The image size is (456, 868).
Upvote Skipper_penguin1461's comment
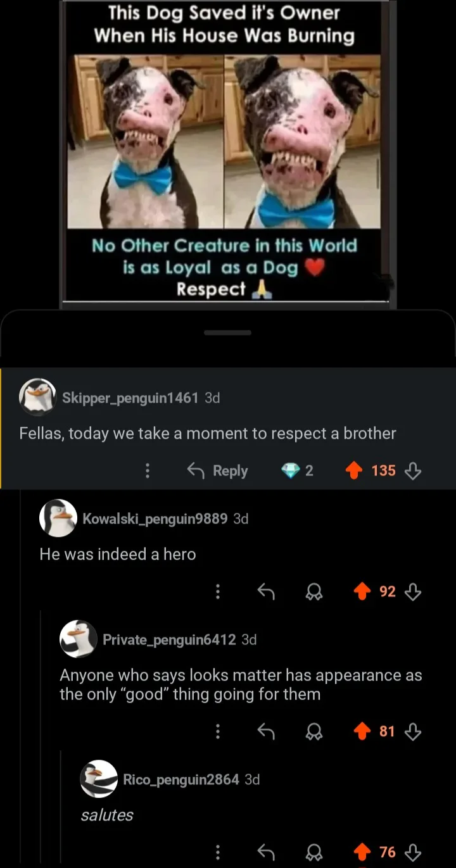tap(355, 470)
